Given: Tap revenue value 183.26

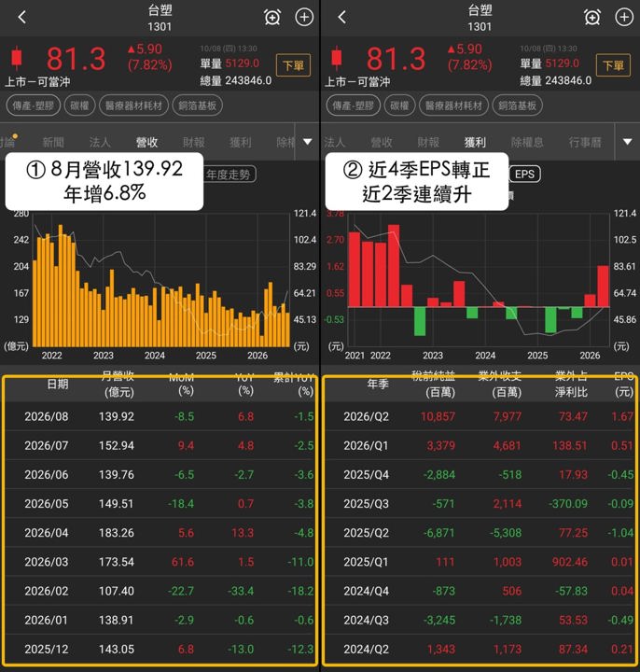Looking at the screenshot, I should pyautogui.click(x=117, y=533).
